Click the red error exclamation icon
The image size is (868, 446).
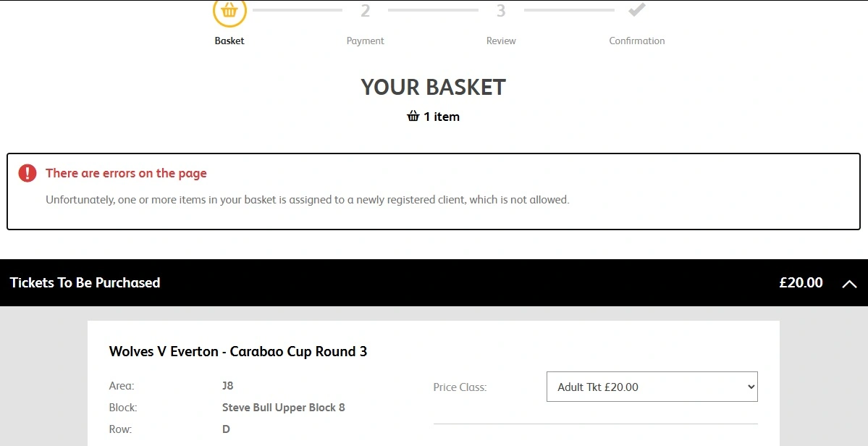(28, 173)
